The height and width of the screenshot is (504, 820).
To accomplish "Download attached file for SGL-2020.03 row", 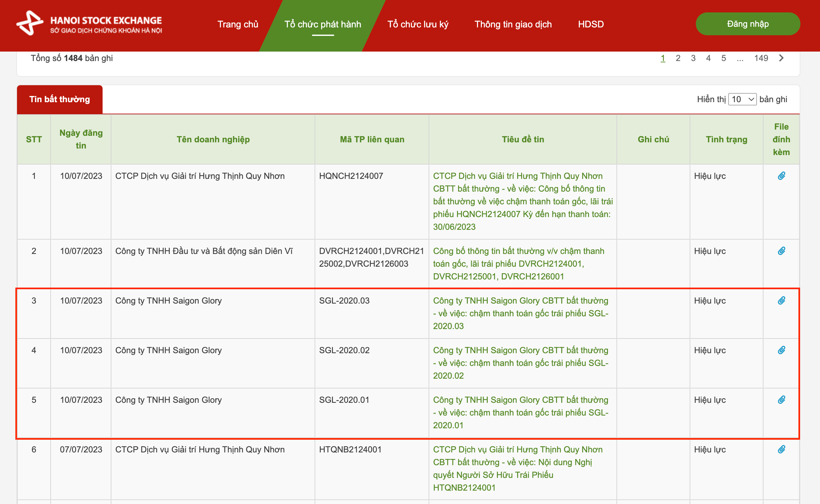I will click(781, 300).
